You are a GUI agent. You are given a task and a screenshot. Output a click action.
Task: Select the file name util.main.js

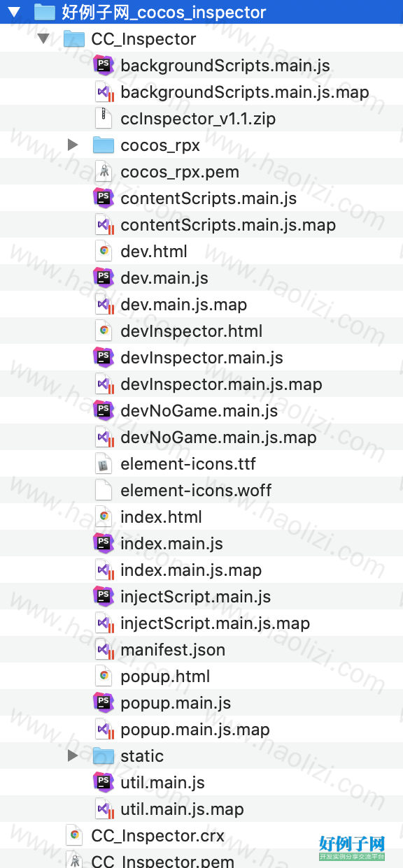[x=162, y=783]
